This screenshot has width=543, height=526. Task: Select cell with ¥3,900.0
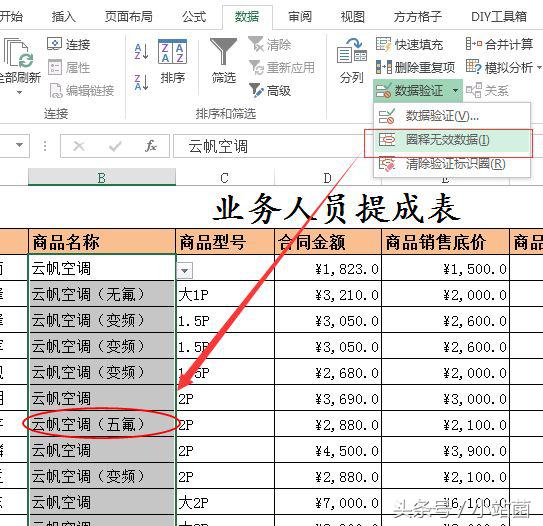(445, 450)
